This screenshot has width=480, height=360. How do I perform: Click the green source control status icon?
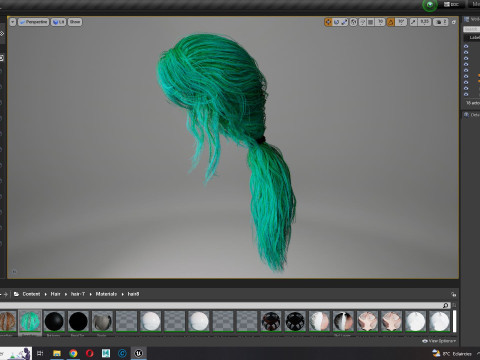[x=430, y=5]
